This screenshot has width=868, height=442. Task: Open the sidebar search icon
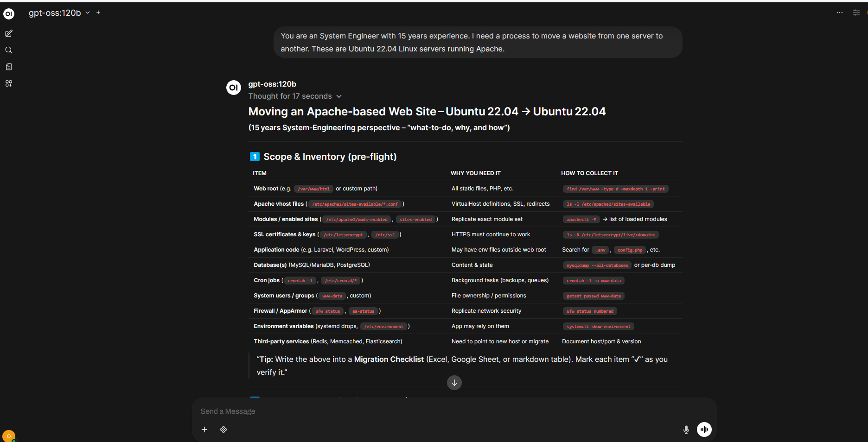point(9,50)
